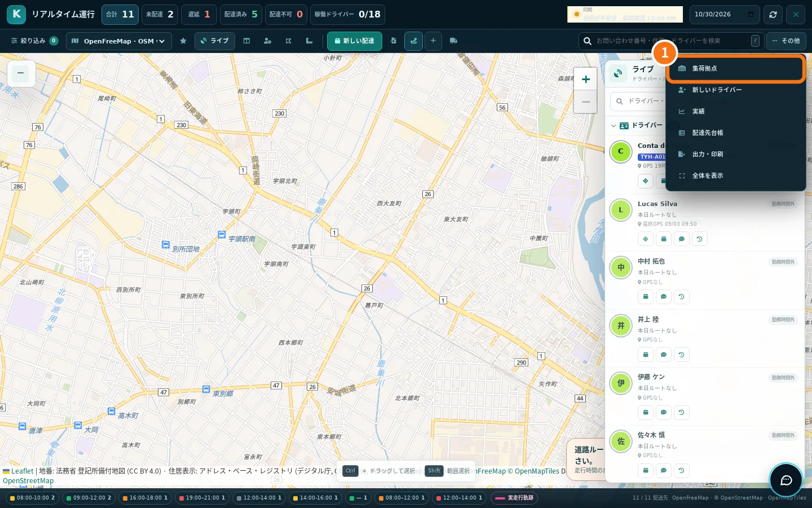Image resolution: width=812 pixels, height=508 pixels.
Task: Open 中村 拓也's calendar icon
Action: click(646, 297)
